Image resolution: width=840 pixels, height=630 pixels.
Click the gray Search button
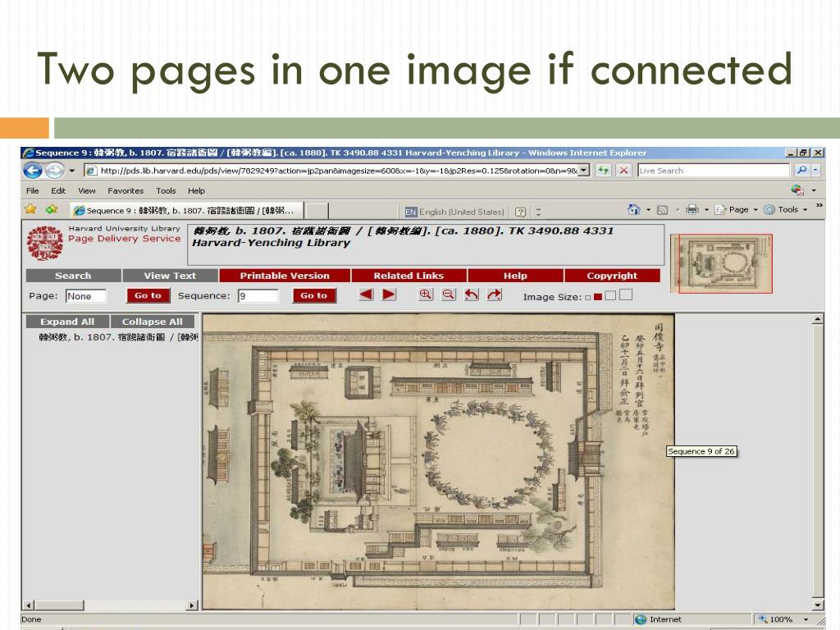(73, 276)
